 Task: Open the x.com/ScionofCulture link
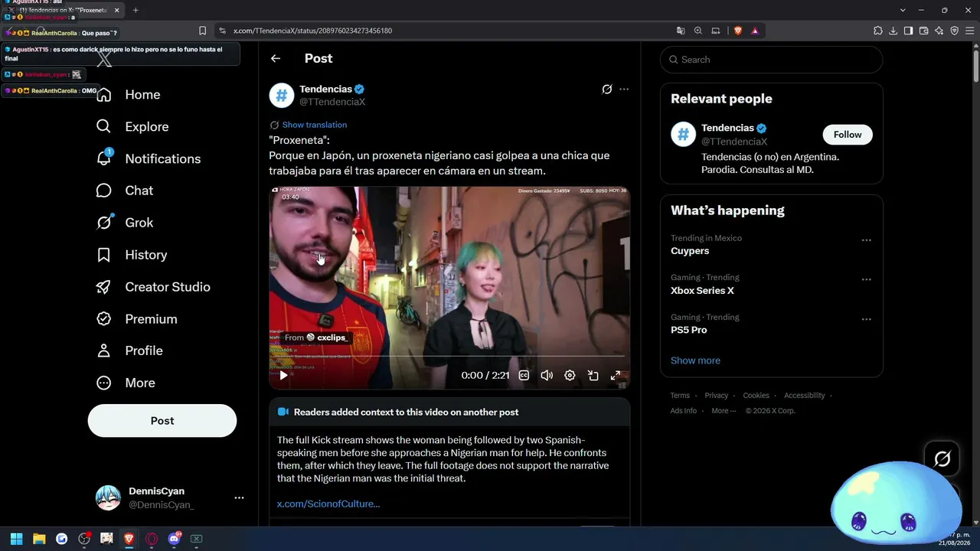[x=328, y=504]
